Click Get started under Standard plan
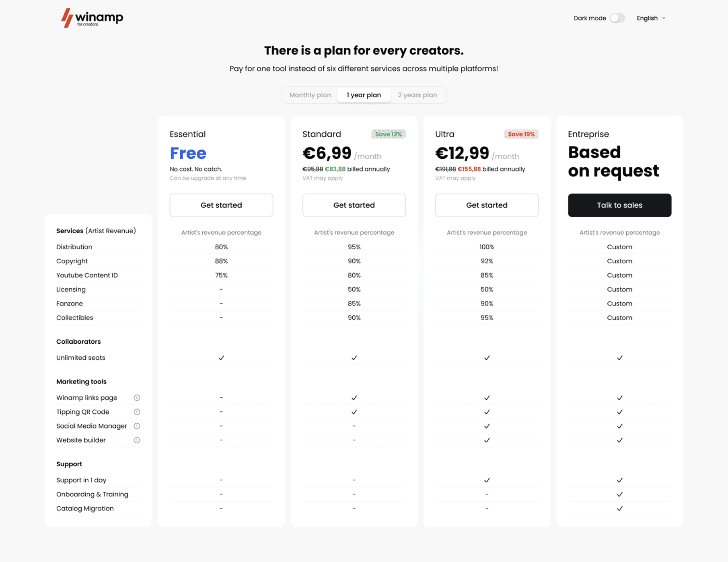The image size is (728, 562). [x=354, y=205]
